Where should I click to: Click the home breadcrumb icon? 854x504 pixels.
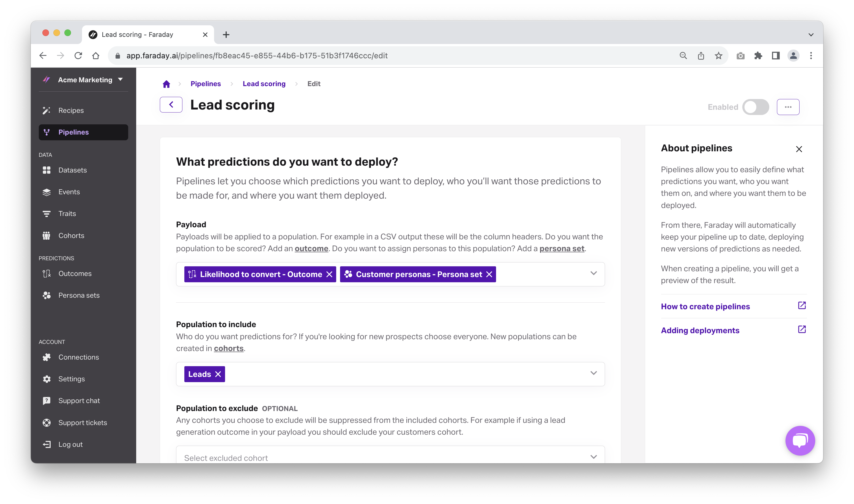(x=166, y=84)
